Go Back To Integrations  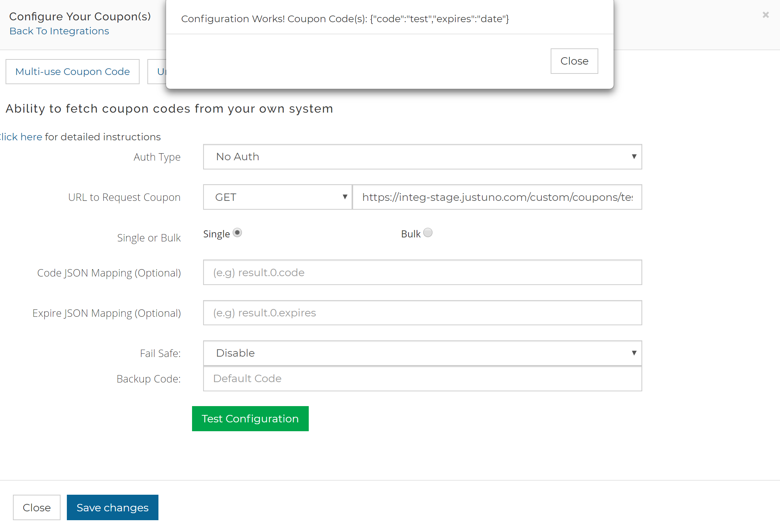click(x=59, y=31)
